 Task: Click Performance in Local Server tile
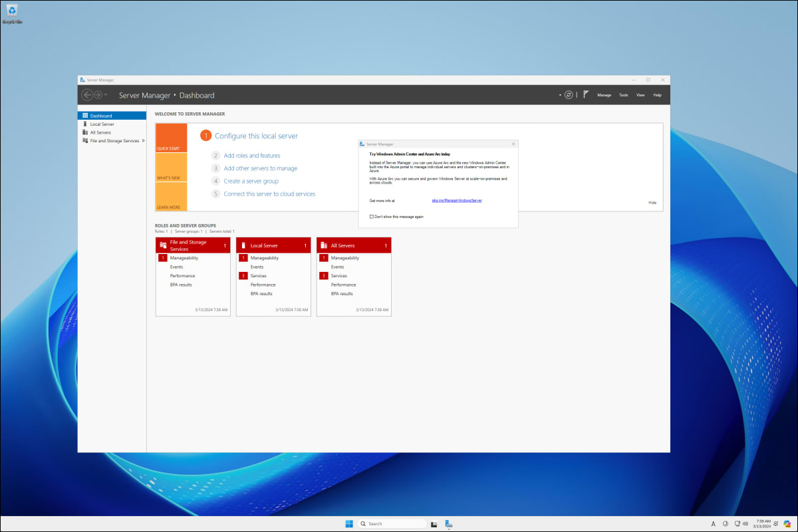click(263, 285)
